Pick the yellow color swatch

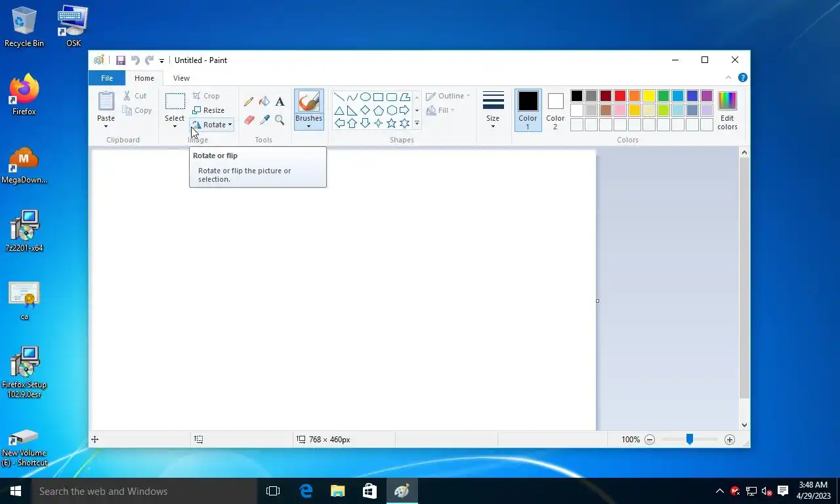coord(649,96)
